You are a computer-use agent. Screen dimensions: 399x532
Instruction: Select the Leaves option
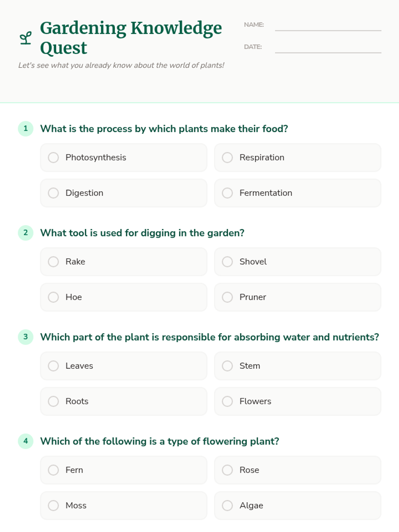coord(54,366)
